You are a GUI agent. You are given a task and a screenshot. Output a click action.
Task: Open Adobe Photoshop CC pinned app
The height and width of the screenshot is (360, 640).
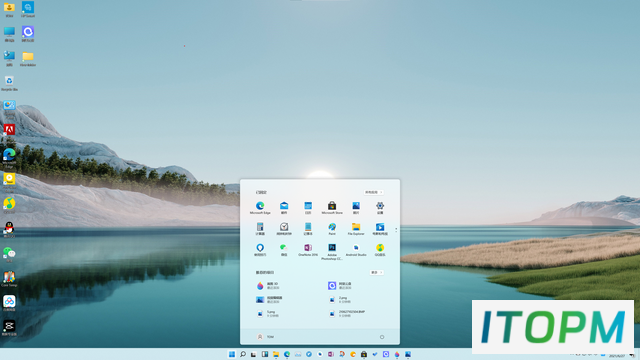click(x=332, y=252)
